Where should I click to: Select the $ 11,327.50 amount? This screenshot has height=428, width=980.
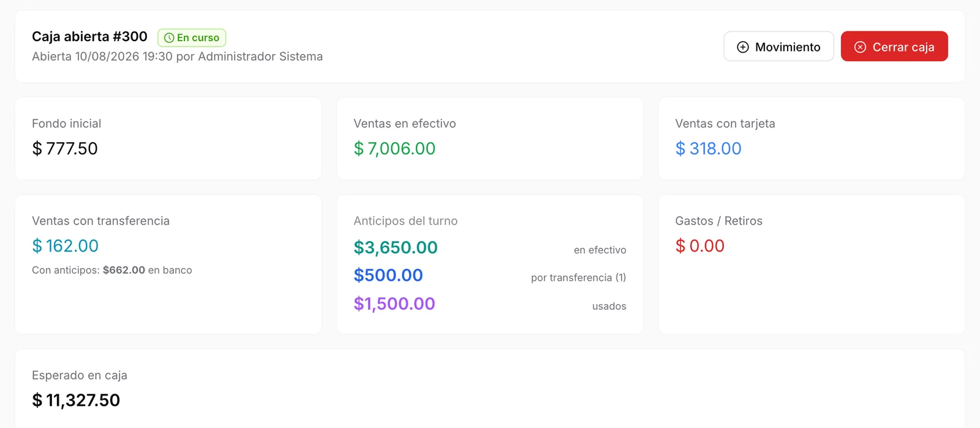pyautogui.click(x=76, y=400)
